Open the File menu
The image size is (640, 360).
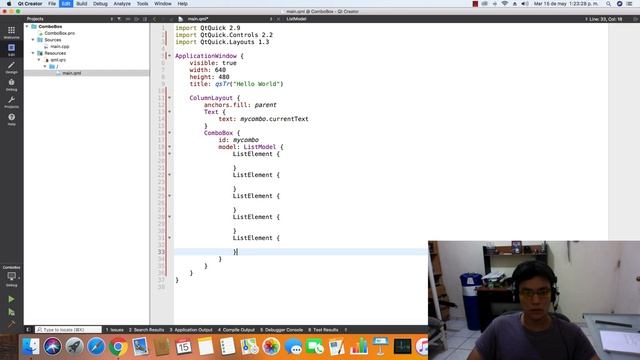(52, 4)
